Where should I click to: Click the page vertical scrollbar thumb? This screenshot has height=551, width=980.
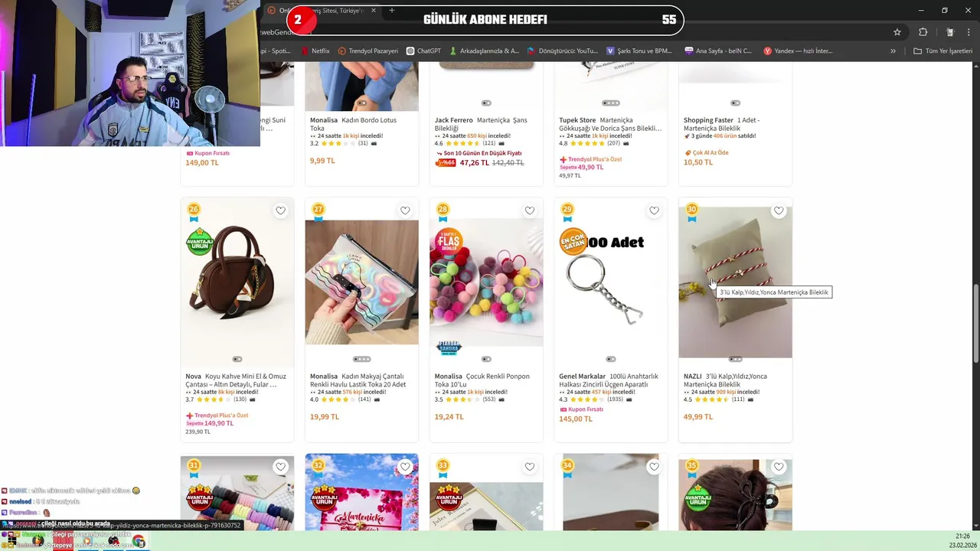[975, 324]
